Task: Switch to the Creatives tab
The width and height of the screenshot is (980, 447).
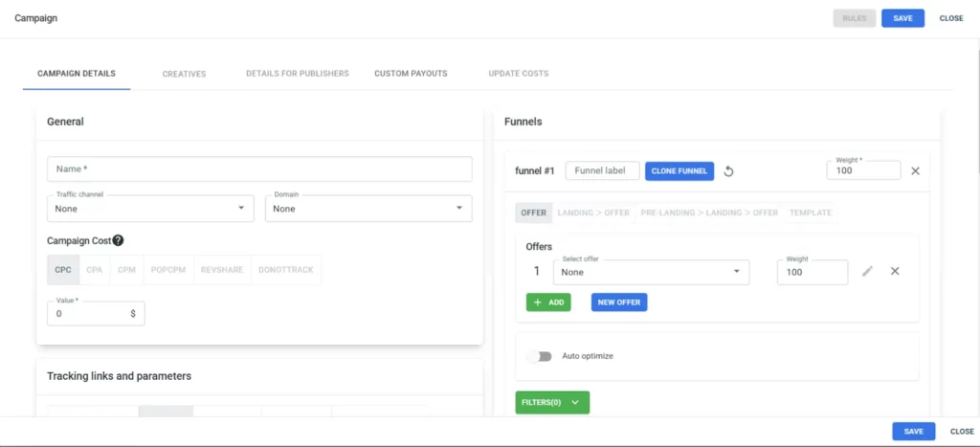Action: coord(184,74)
